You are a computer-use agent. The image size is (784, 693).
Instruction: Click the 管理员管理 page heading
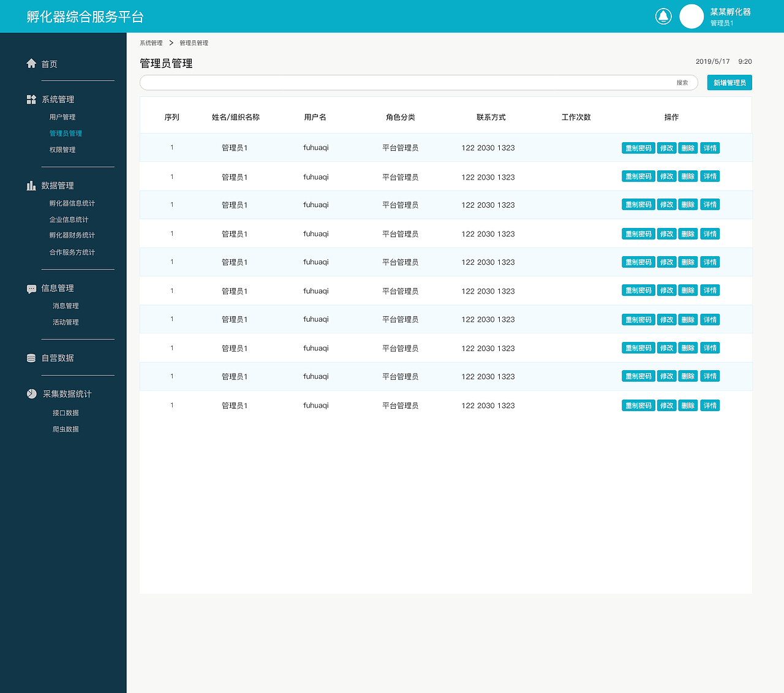click(166, 63)
